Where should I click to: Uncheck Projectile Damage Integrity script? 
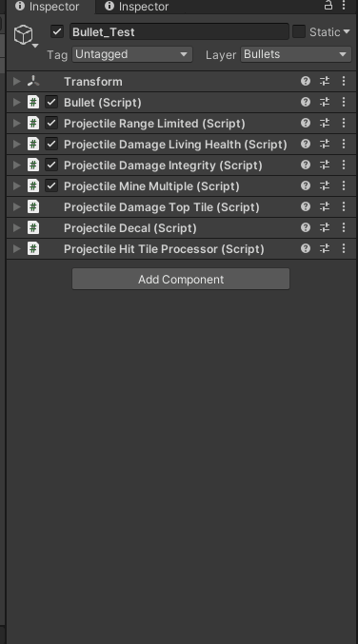(51, 165)
